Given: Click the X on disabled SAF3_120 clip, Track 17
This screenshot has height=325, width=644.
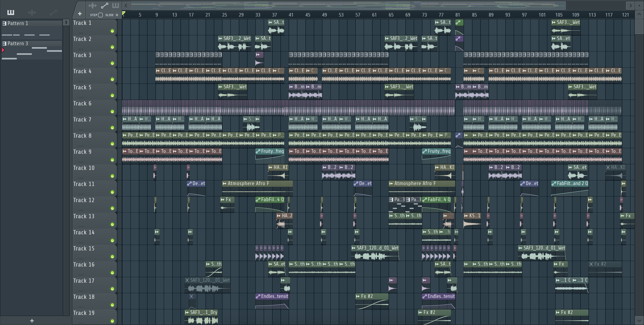Looking at the screenshot, I should click(x=187, y=280).
